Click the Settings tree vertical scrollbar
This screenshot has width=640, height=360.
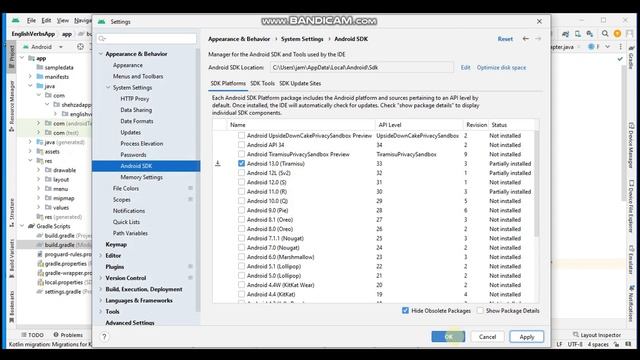(198, 180)
